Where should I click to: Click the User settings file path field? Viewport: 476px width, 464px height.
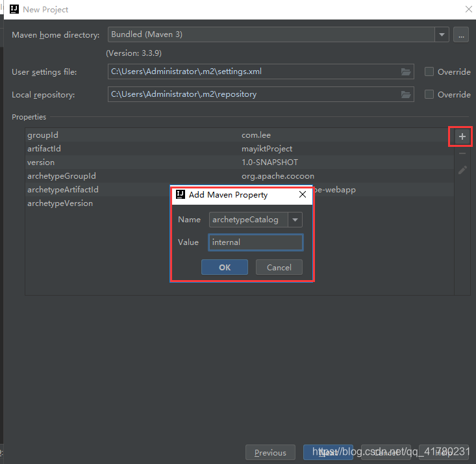[261, 71]
